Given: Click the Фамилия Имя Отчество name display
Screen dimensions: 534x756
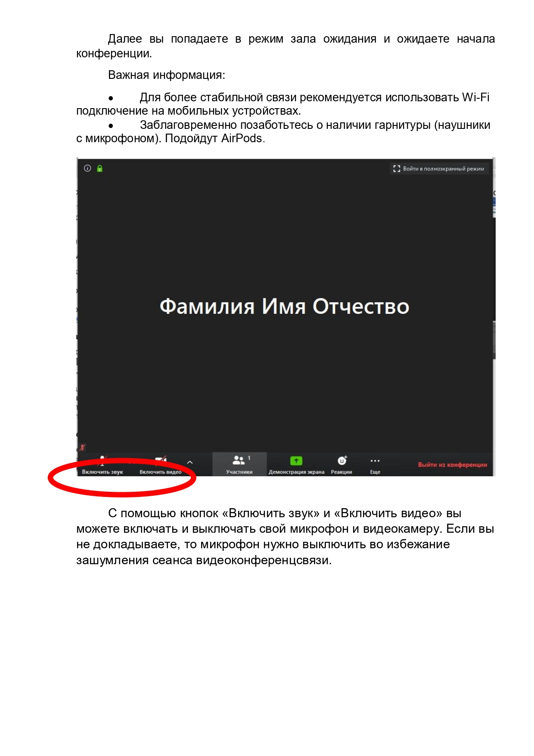Looking at the screenshot, I should (x=284, y=306).
